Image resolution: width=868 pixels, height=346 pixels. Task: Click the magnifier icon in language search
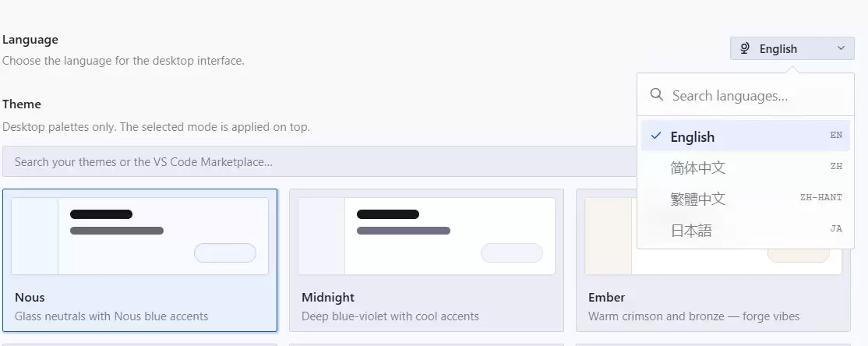pyautogui.click(x=657, y=94)
